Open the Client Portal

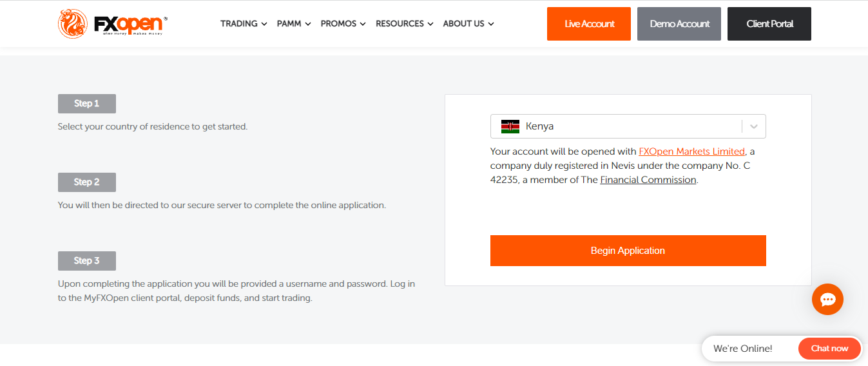pos(769,24)
